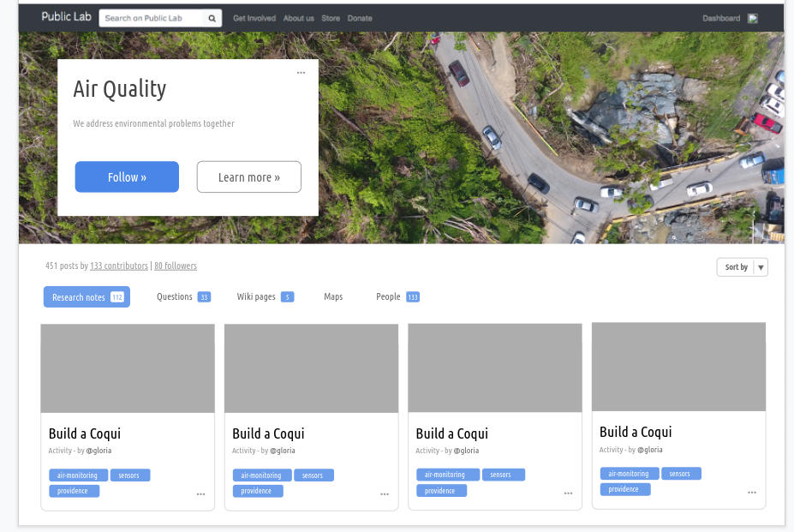The image size is (794, 532).
Task: Click the Learn more button
Action: tap(248, 176)
